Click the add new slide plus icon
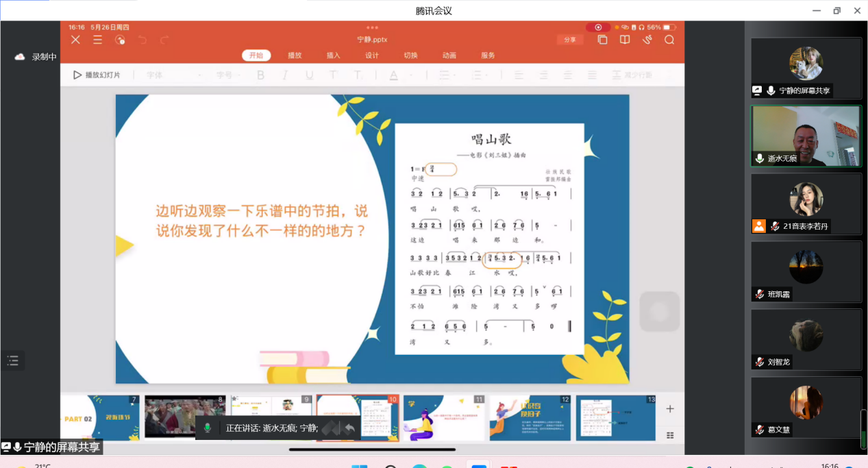 click(670, 409)
